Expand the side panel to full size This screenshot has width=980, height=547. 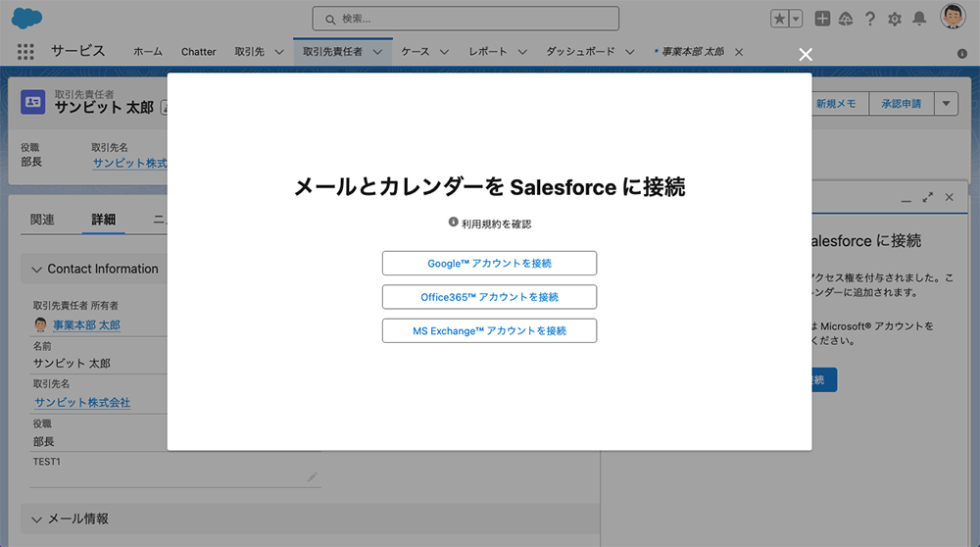tap(927, 198)
